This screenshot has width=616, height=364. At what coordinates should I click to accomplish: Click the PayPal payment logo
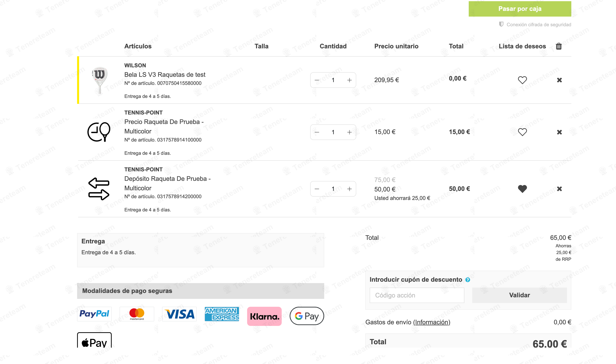pos(94,314)
